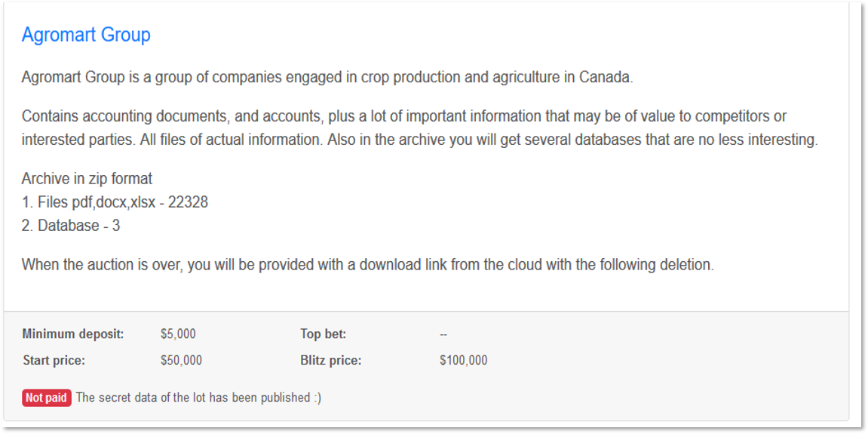Select the Minimum deposit label
The width and height of the screenshot is (868, 434).
[73, 334]
